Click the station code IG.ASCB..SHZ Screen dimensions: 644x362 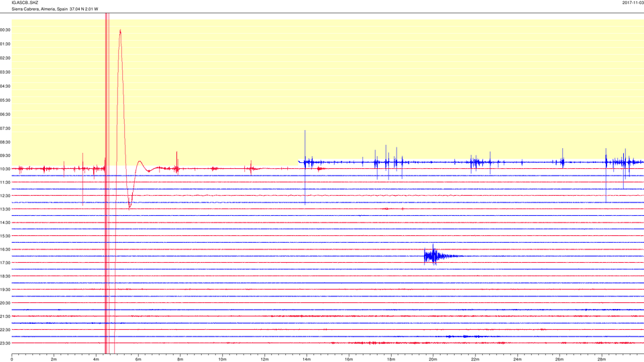coord(25,3)
